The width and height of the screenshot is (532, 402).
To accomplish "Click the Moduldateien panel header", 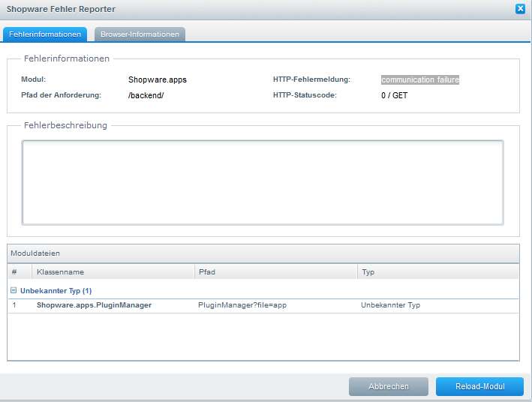I will coord(263,253).
